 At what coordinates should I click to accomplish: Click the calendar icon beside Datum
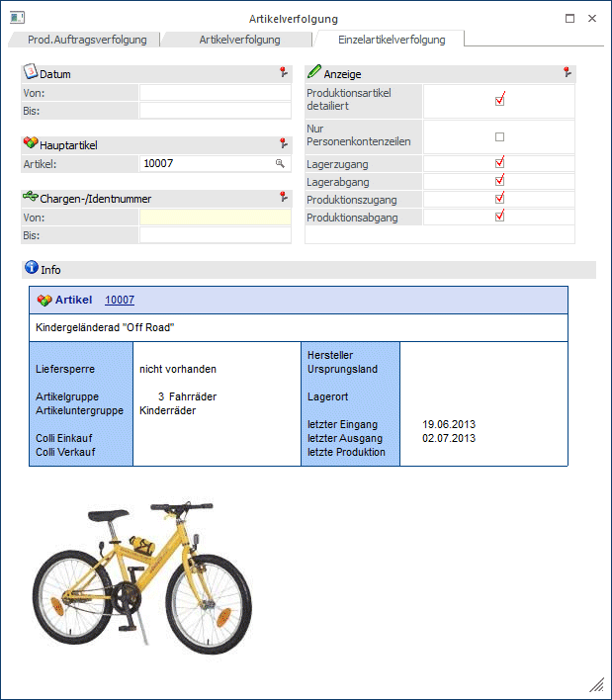point(30,72)
